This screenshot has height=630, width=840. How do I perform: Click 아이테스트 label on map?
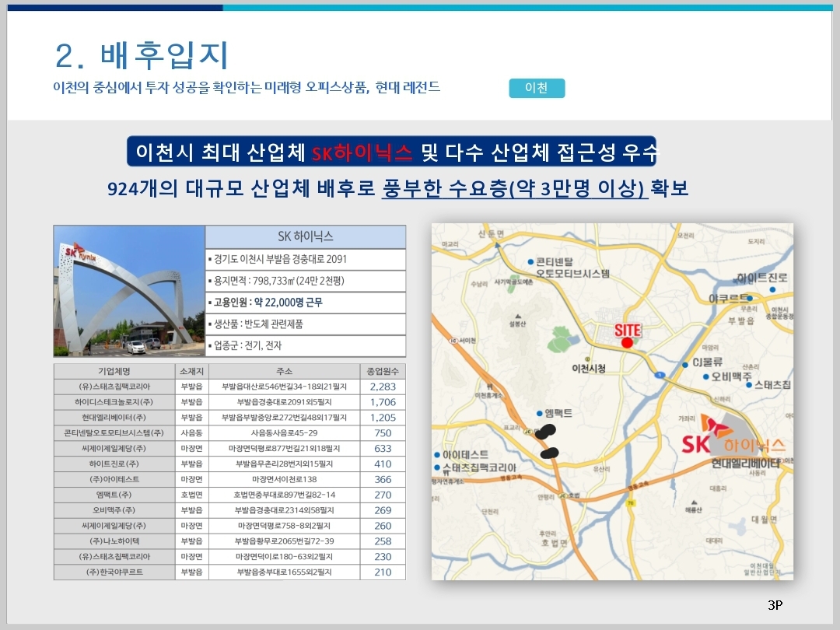(465, 455)
